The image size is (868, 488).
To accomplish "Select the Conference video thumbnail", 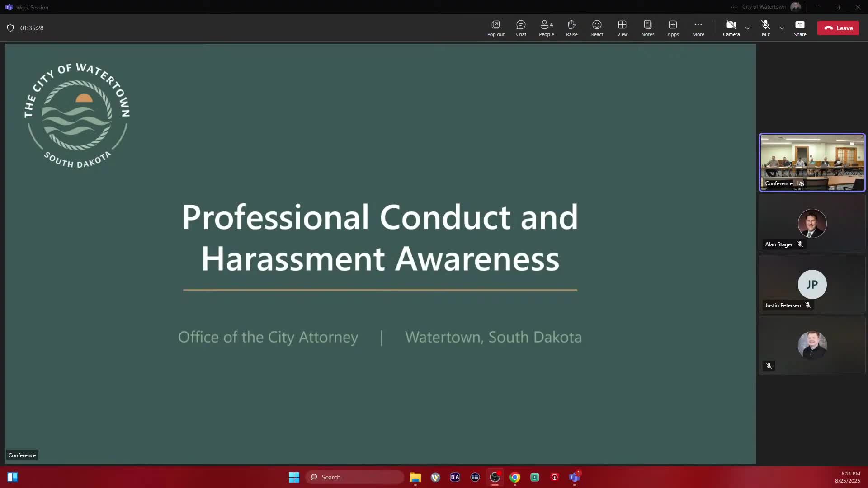I will click(x=812, y=162).
